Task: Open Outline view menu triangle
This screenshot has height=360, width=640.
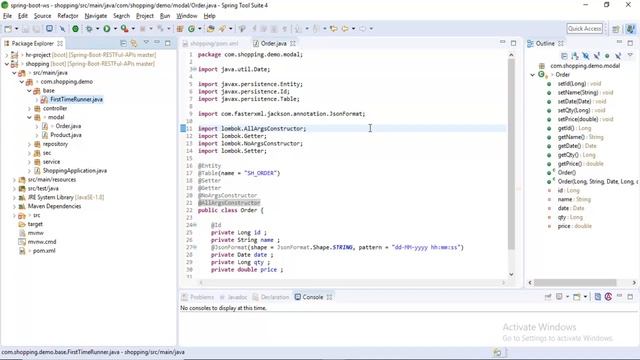Action: tap(630, 55)
